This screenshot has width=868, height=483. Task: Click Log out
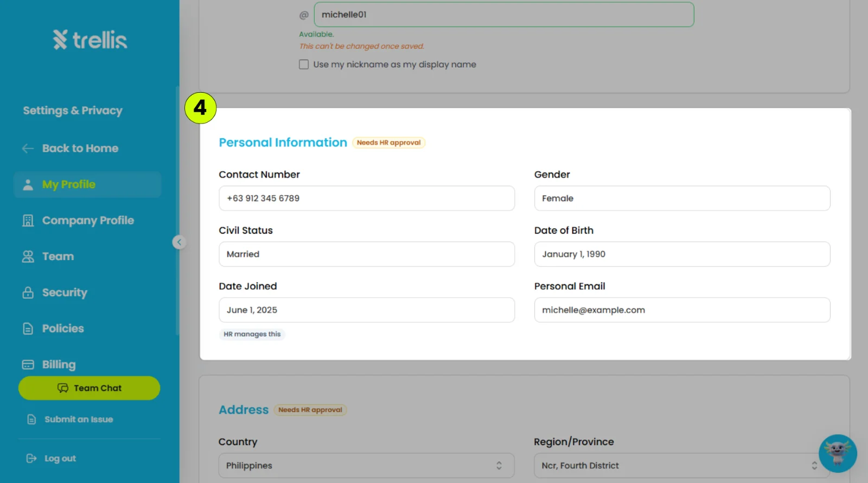60,459
